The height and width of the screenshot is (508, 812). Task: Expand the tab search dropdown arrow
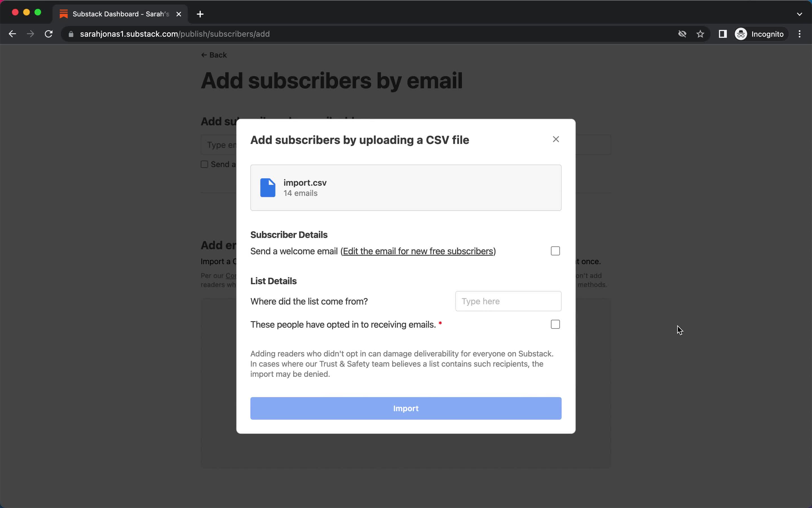[x=799, y=14]
